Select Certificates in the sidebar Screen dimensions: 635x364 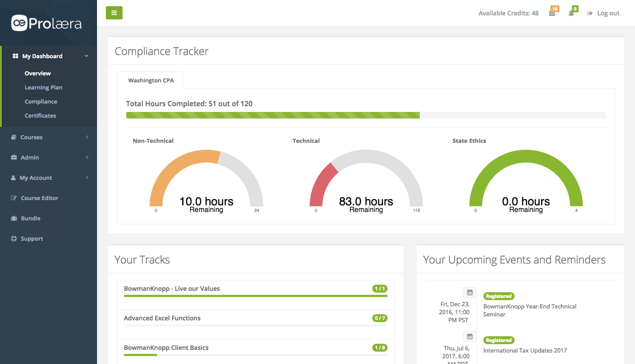(x=40, y=115)
